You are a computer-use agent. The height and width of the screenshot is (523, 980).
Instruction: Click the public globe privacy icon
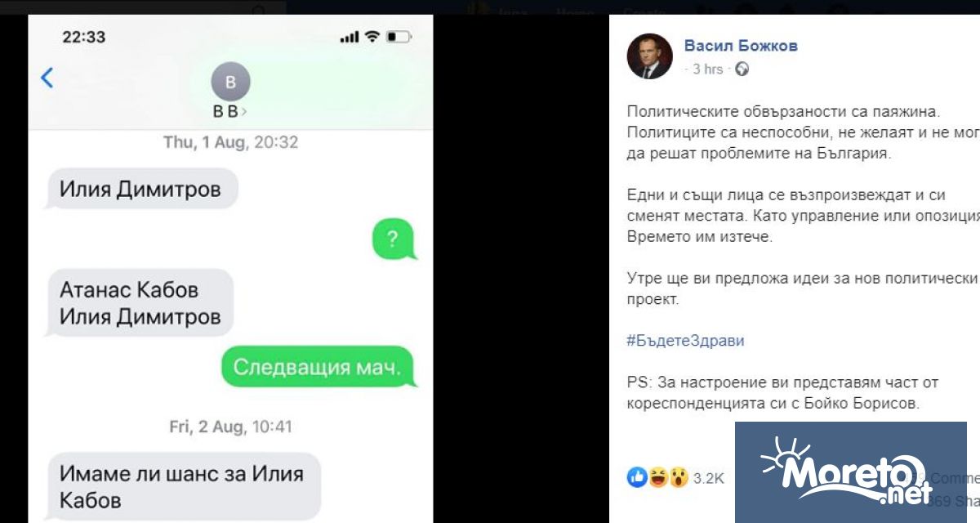point(742,69)
